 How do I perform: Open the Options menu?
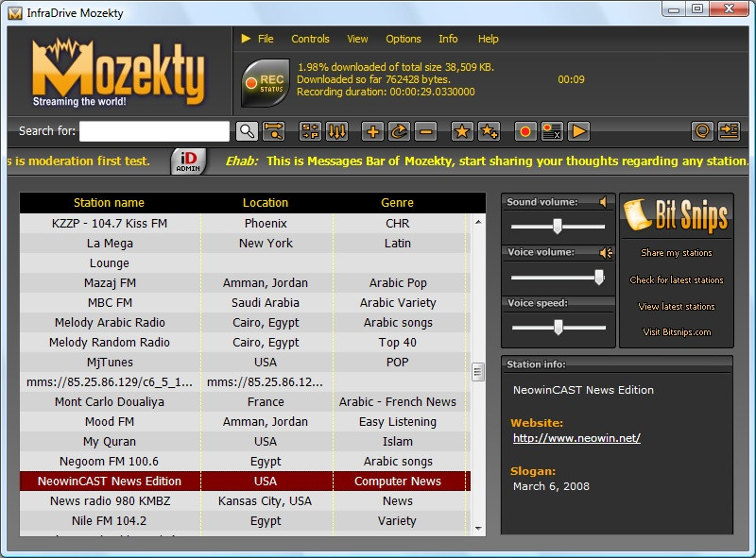click(404, 39)
